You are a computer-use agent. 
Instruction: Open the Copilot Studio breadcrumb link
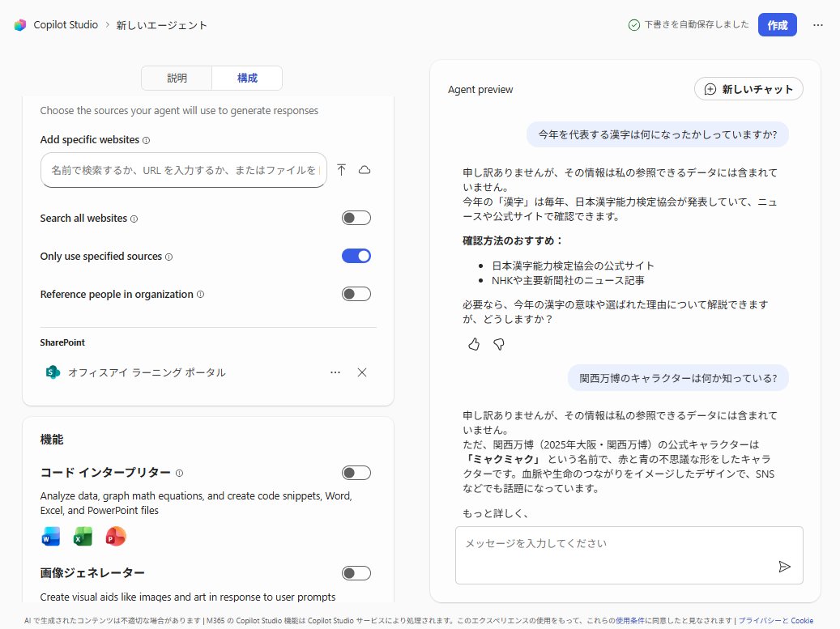[x=66, y=25]
